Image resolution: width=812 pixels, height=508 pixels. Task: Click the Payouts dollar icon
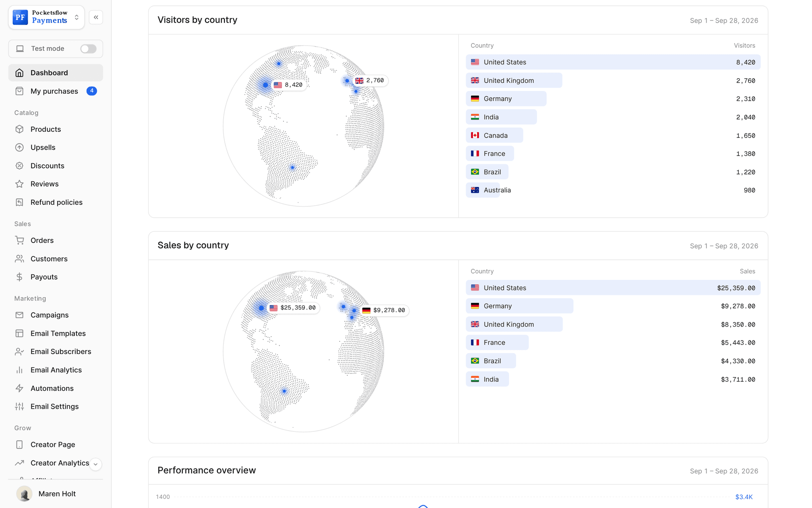(19, 277)
